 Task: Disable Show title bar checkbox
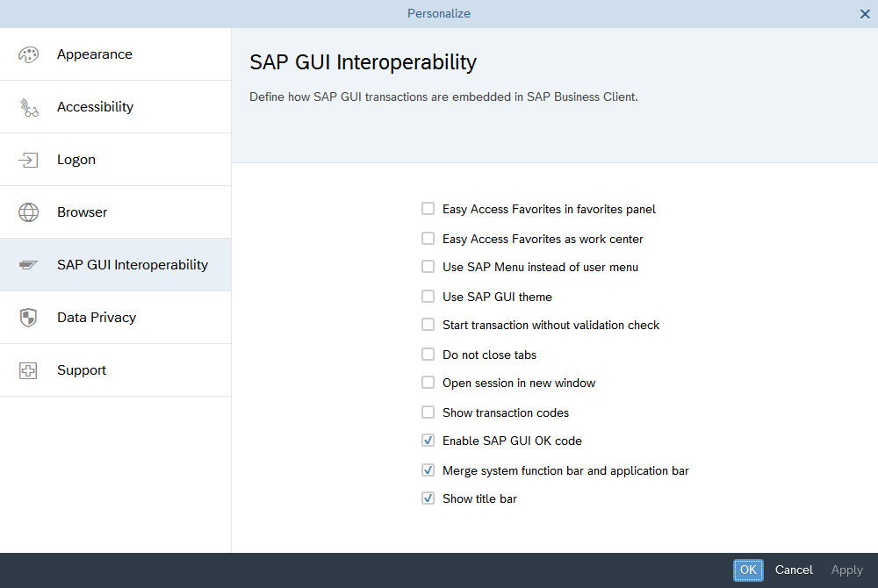click(428, 498)
